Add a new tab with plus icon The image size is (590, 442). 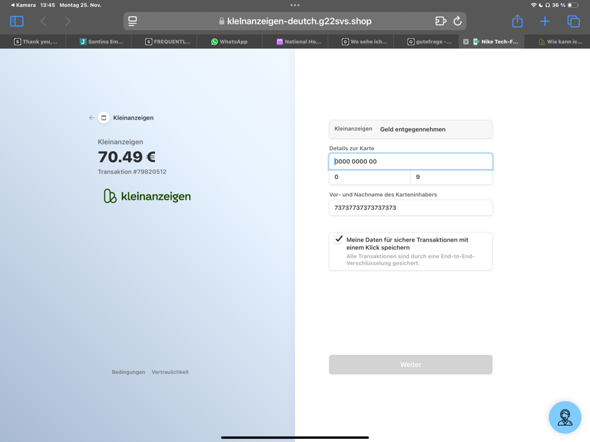click(x=545, y=21)
